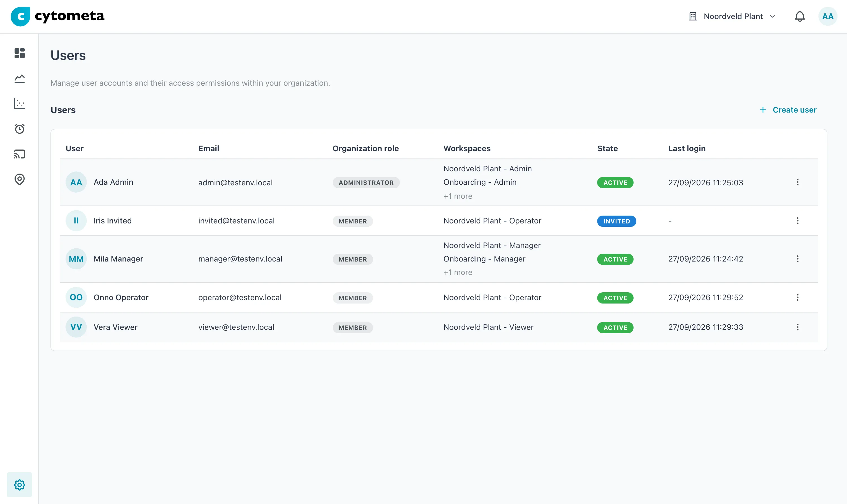Click the State column header

607,148
